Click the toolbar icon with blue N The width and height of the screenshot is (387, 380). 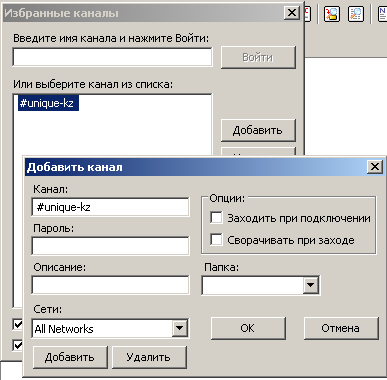(382, 14)
